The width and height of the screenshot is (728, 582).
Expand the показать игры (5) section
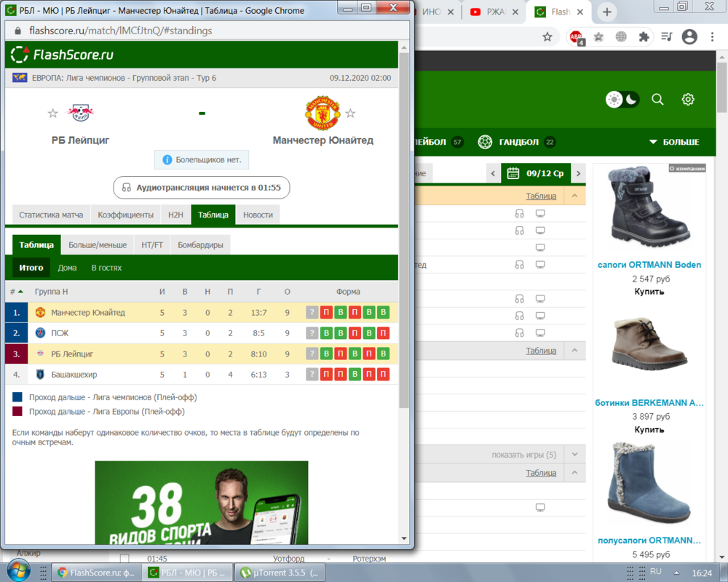click(x=575, y=455)
